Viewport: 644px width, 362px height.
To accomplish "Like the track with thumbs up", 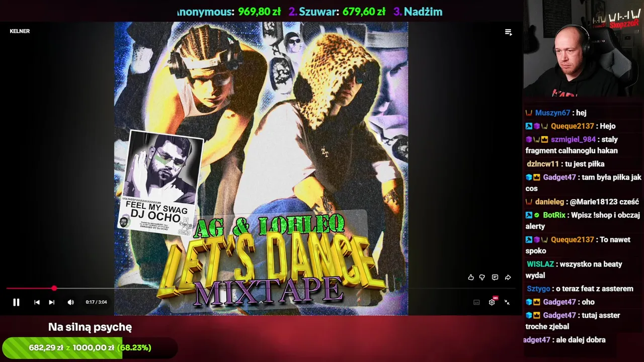I will point(471,277).
